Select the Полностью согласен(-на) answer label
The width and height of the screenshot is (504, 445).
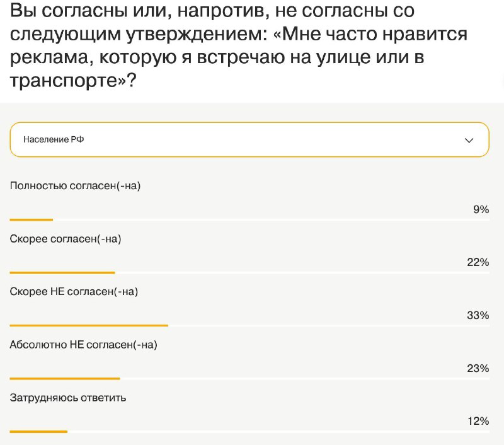[x=75, y=186]
